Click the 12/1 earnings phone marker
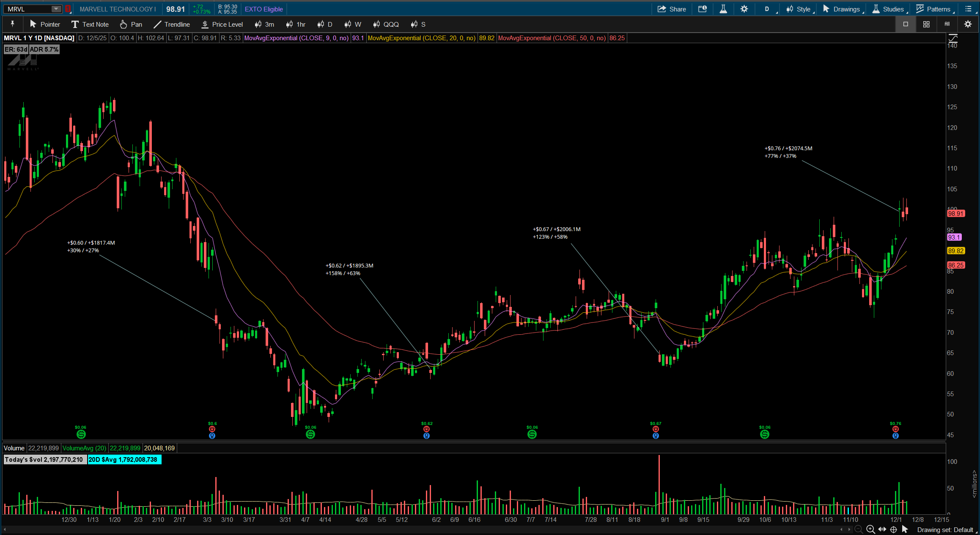 pos(895,429)
